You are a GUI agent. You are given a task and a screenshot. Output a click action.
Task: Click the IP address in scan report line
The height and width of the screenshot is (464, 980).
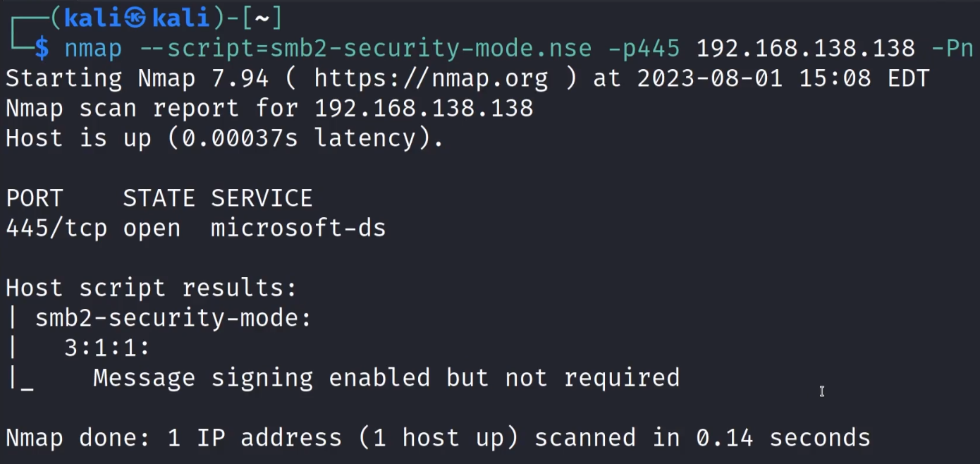(x=424, y=109)
